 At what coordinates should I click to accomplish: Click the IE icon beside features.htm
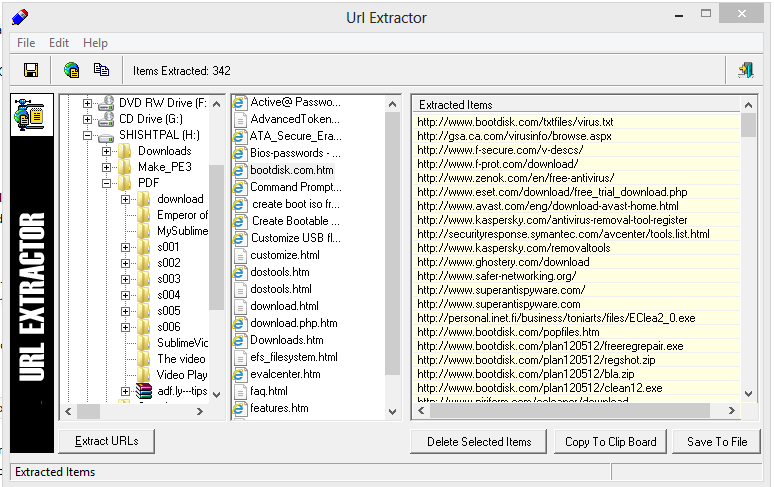click(239, 409)
